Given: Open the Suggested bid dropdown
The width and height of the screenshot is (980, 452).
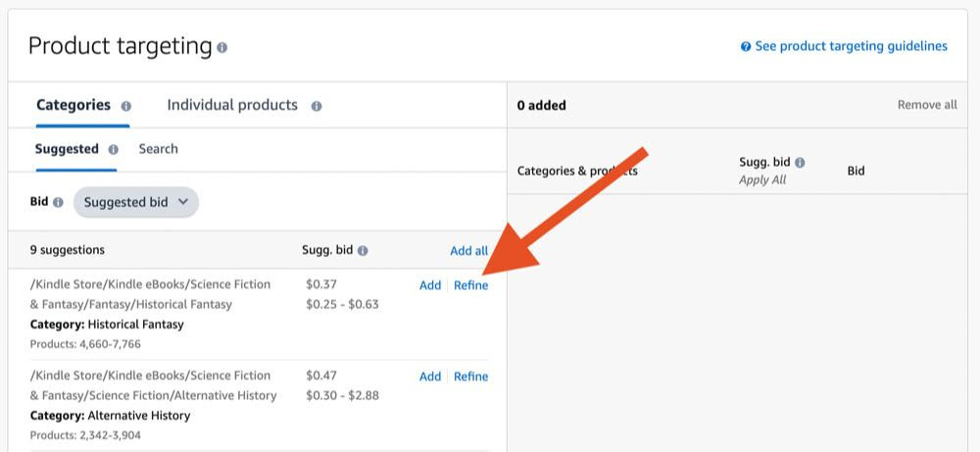Looking at the screenshot, I should (135, 202).
